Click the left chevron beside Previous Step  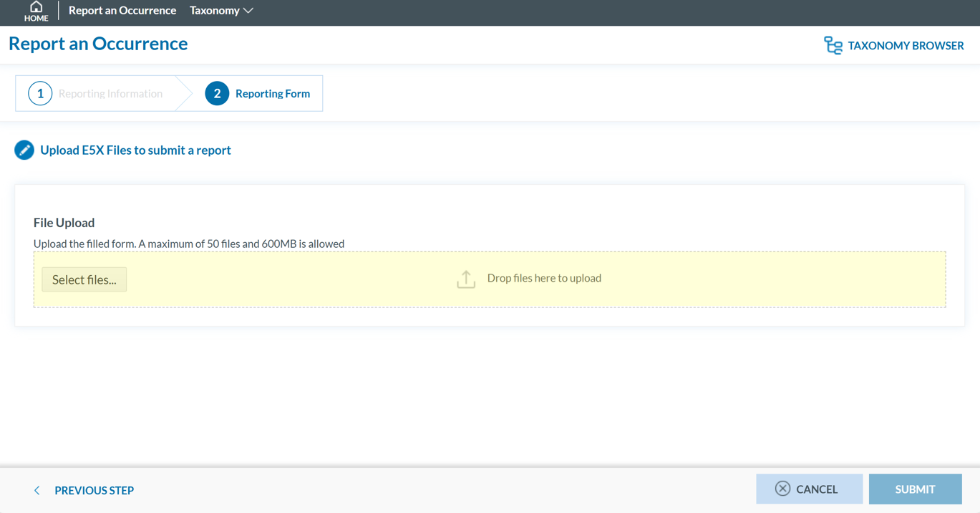click(37, 491)
